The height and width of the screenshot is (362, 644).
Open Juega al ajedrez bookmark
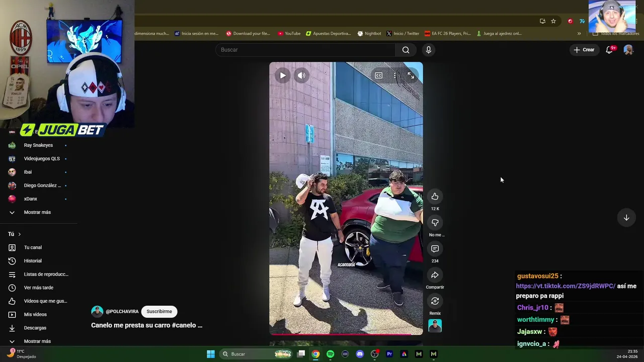point(499,34)
